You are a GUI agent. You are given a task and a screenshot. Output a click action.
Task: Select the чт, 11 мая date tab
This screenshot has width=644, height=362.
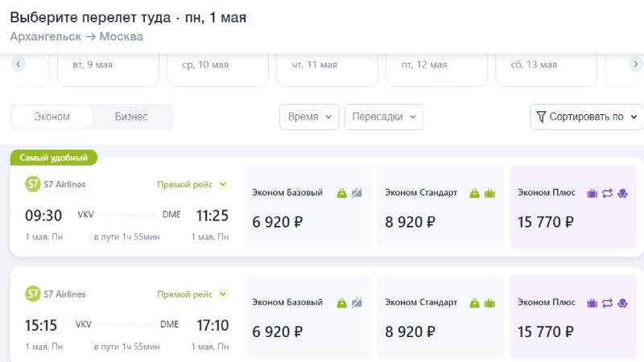coord(327,65)
